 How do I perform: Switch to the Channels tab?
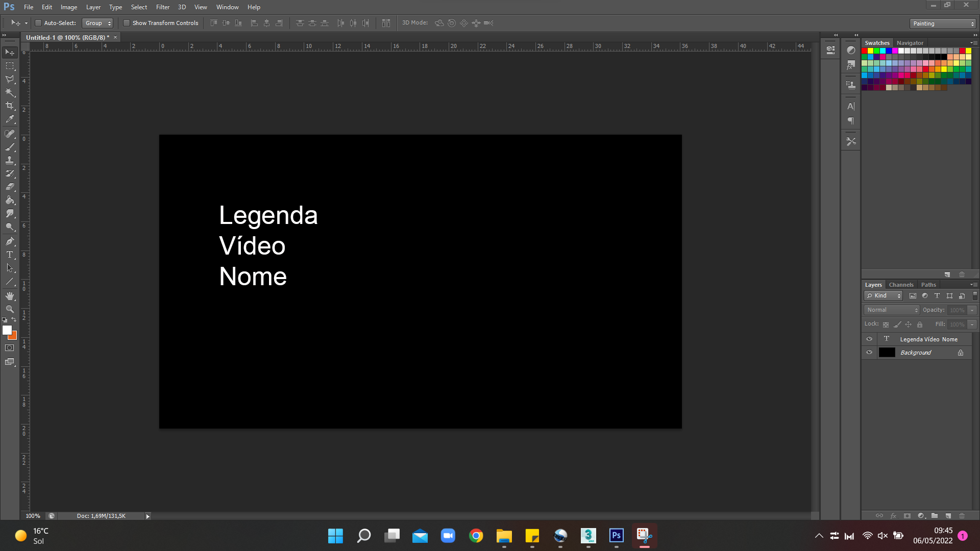pos(901,285)
